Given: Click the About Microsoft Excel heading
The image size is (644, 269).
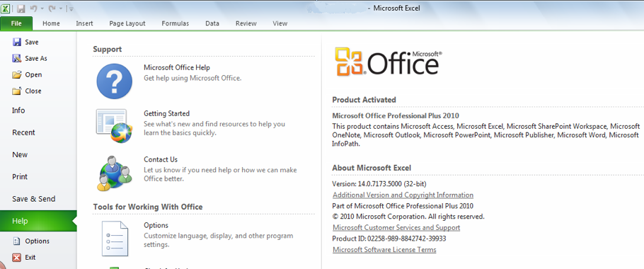Looking at the screenshot, I should (372, 168).
